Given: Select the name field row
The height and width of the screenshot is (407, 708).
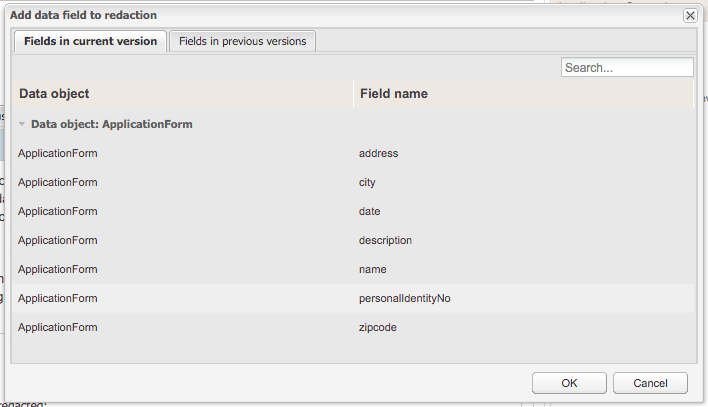Looking at the screenshot, I should (372, 270).
